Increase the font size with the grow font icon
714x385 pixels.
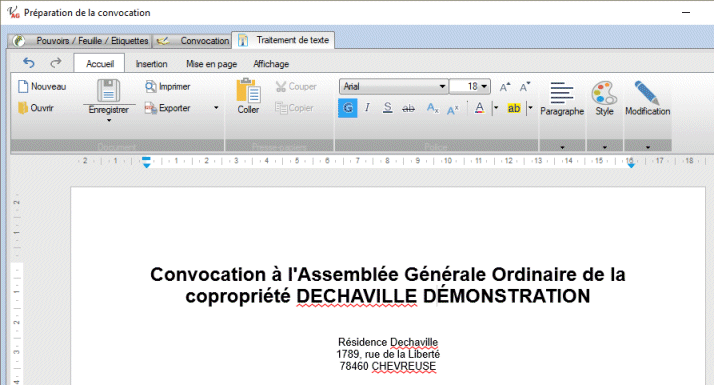(x=505, y=87)
